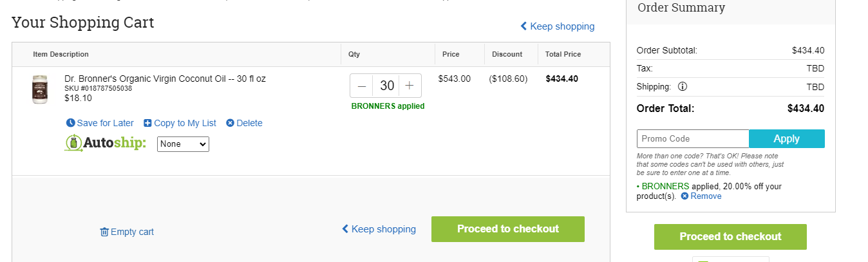Decrease quantity with the minus button
Screen dimensions: 868x262
(x=362, y=86)
